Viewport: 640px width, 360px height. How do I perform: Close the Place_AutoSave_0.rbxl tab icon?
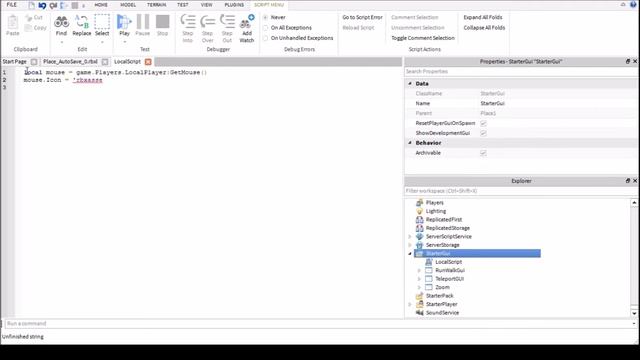[x=105, y=62]
